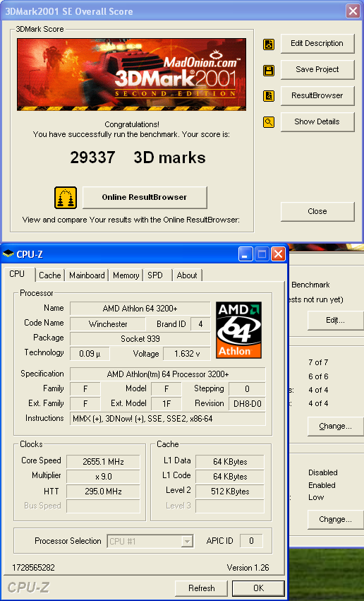Close the 3DMark2001 SE Overall Score window
This screenshot has height=601, width=364.
353,11
